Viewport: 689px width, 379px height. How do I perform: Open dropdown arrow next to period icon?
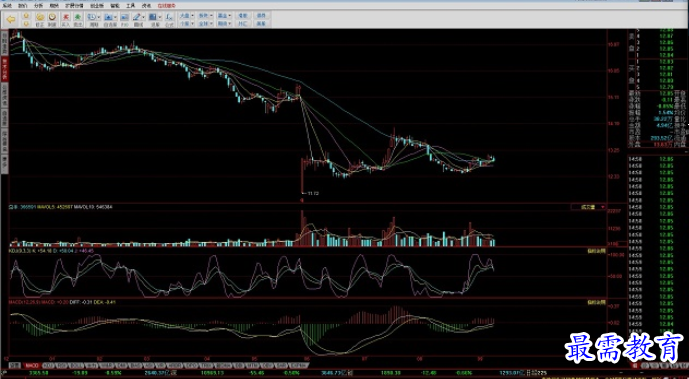point(98,17)
